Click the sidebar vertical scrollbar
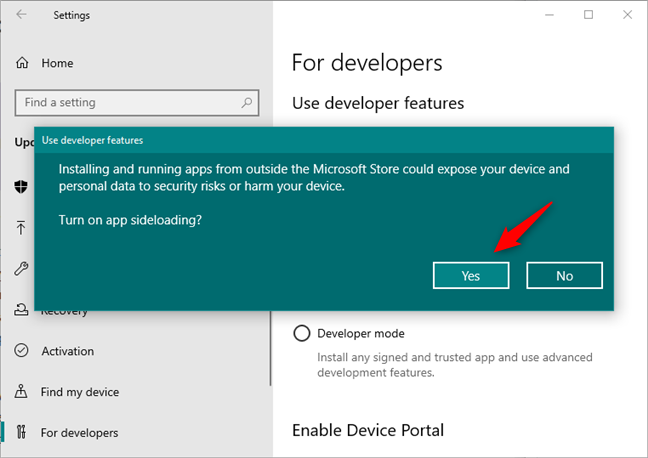The width and height of the screenshot is (648, 458). [x=271, y=348]
